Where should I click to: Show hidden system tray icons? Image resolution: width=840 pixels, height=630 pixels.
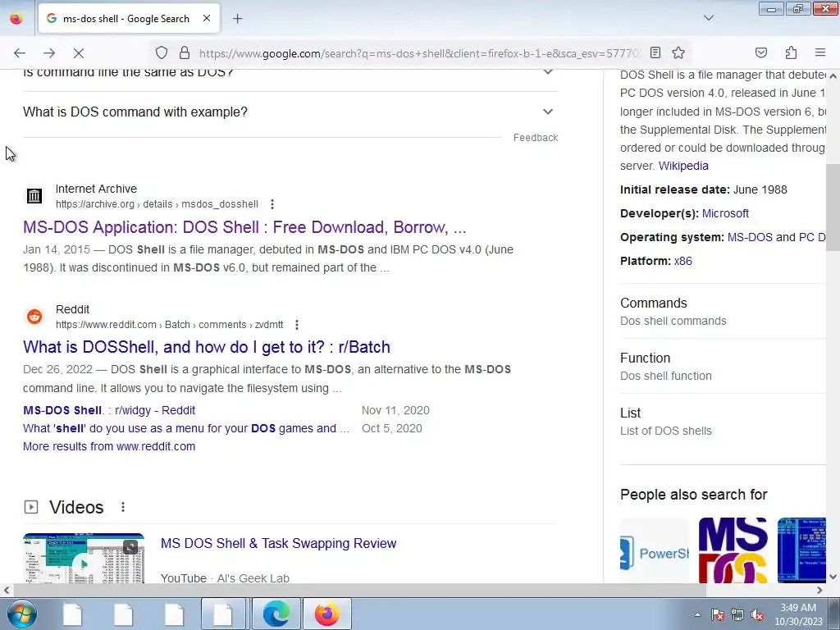click(x=697, y=614)
